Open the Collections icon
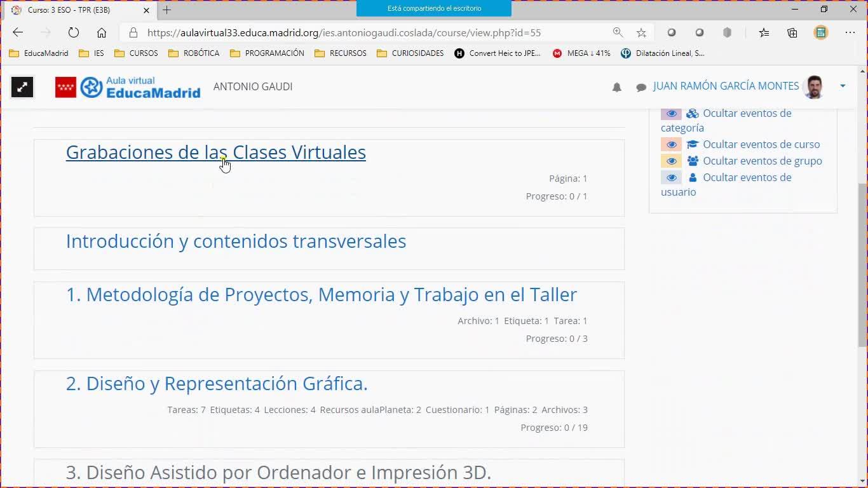Screen dimensions: 868x488 (792, 32)
